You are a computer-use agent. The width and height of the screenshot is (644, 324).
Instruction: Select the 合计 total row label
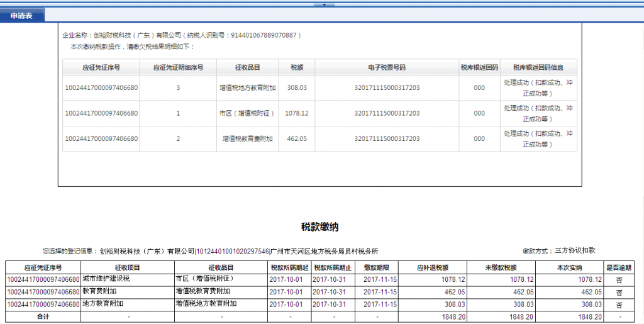(43, 316)
